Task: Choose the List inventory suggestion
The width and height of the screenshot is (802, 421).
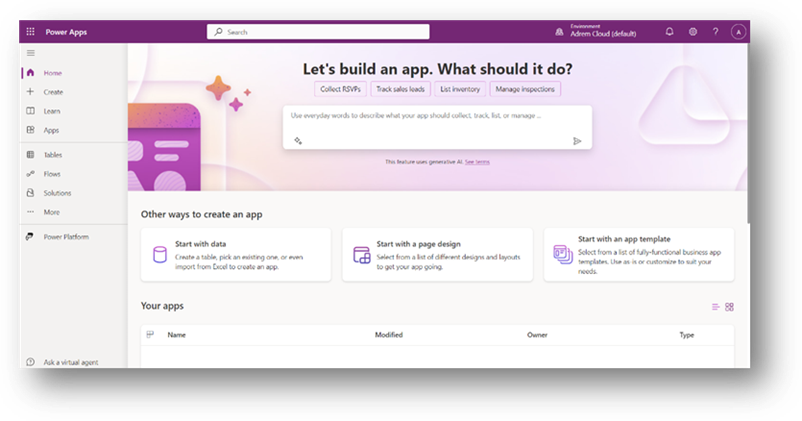Action: coord(460,89)
